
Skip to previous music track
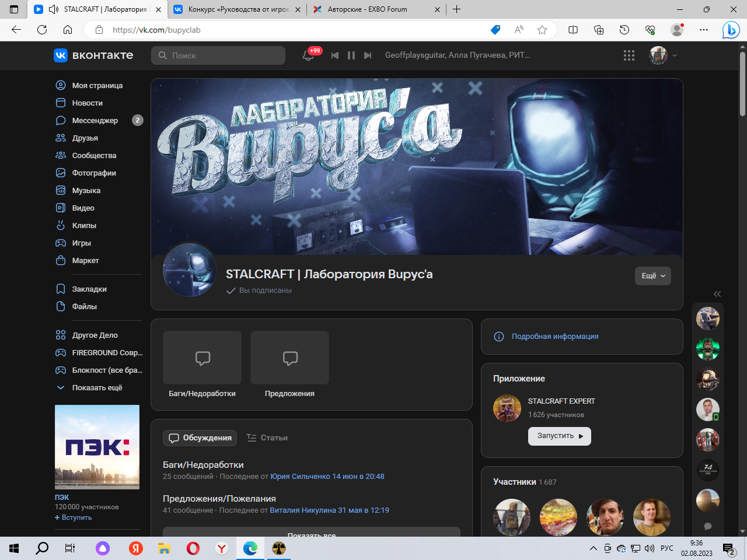click(335, 55)
